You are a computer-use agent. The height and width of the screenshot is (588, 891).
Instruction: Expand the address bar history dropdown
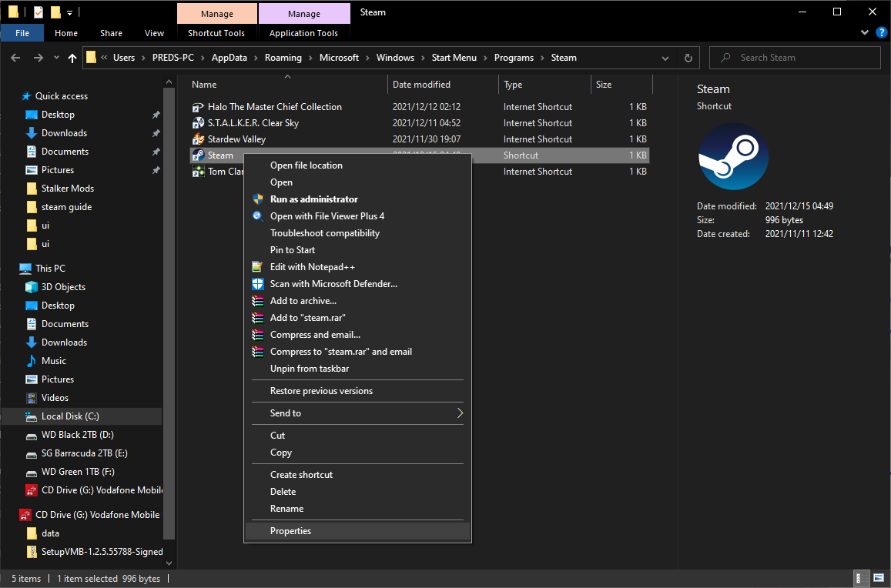(x=665, y=58)
